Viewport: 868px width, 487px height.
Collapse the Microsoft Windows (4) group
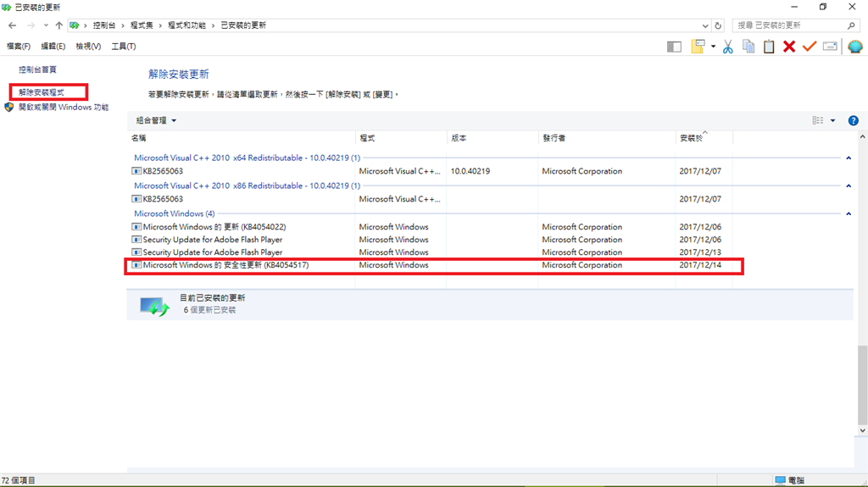click(x=849, y=213)
